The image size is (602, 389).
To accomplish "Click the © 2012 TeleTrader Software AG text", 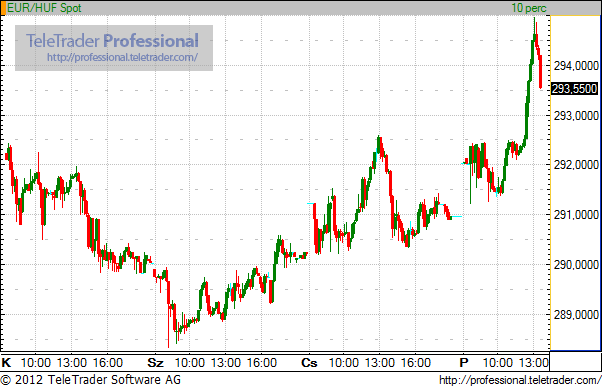I will [x=91, y=380].
